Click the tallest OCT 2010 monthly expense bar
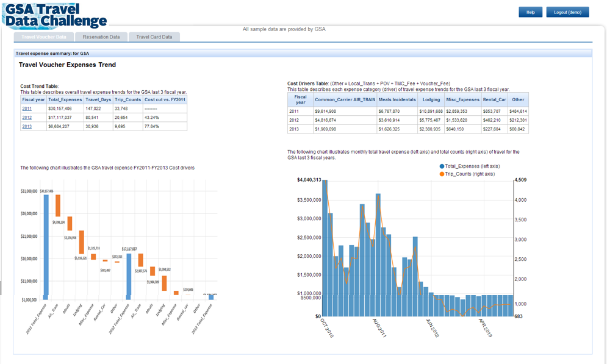 point(325,248)
